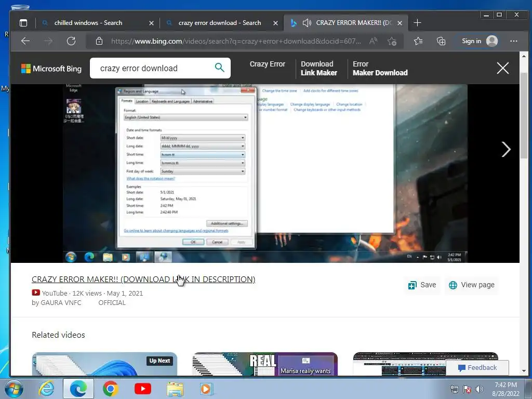Open Edge tab actions menu icon
The width and height of the screenshot is (532, 399).
pyautogui.click(x=23, y=23)
